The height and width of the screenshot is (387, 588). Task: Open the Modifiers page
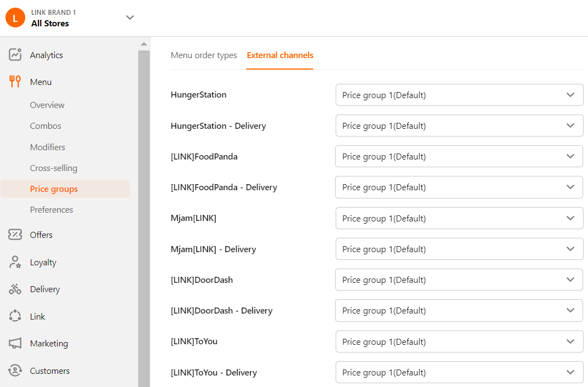(48, 147)
